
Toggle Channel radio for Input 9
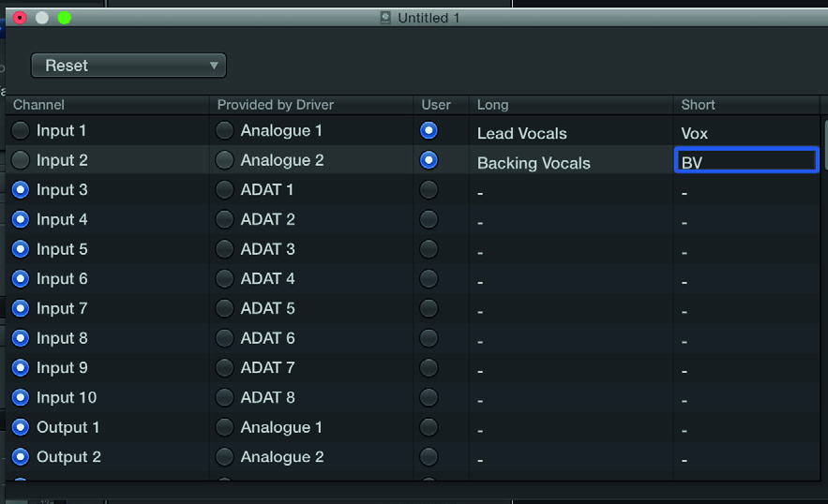pyautogui.click(x=21, y=367)
